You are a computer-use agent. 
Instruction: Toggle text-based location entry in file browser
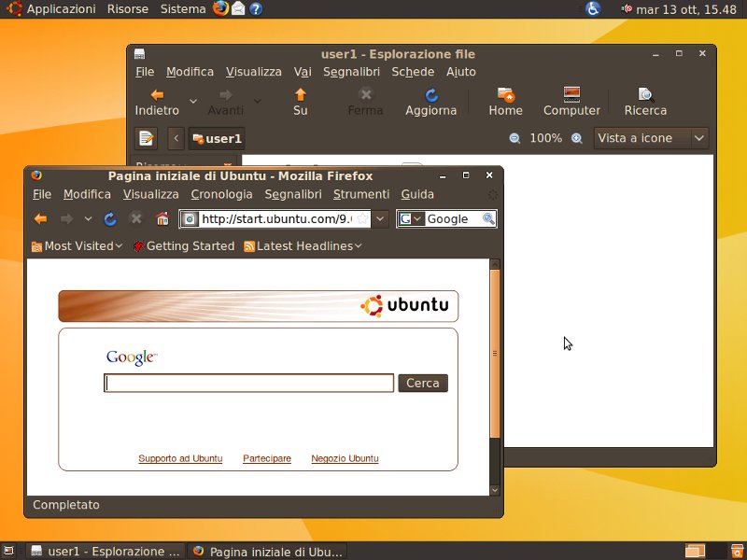tap(146, 138)
